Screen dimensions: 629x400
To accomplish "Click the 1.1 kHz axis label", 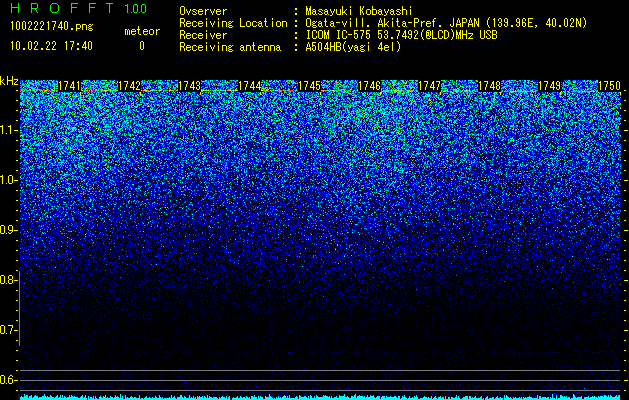I will click(8, 130).
